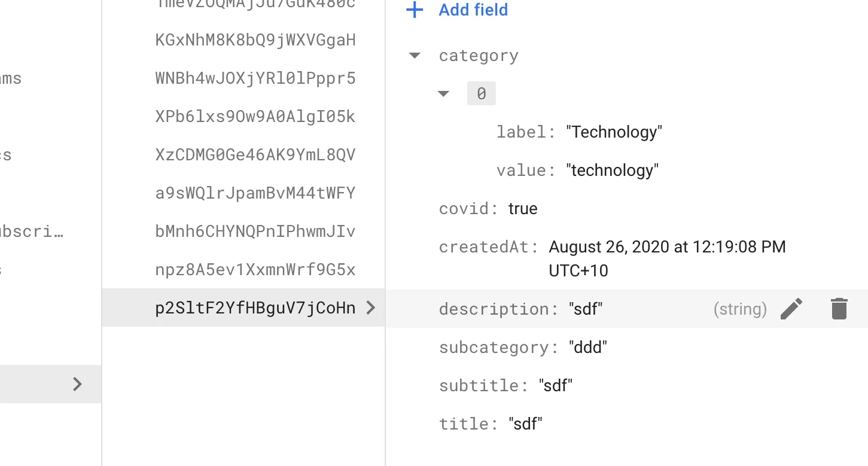The width and height of the screenshot is (868, 466).
Task: Select document bMnh6CHYNQPnIPhwmJIv
Action: coord(255,232)
